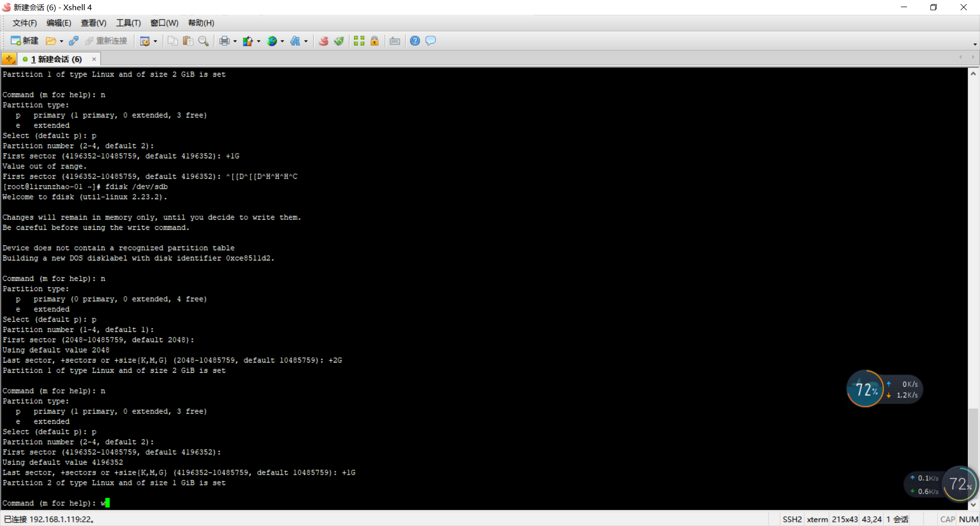Open the 文件(F) menu
Viewport: 980px width, 526px height.
point(24,23)
